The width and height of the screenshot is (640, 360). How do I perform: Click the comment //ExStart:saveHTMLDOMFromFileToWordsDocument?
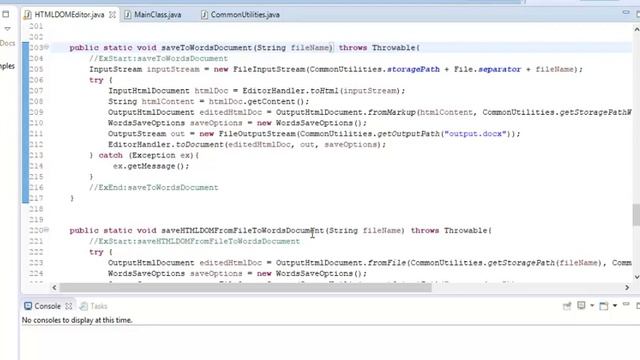coord(195,241)
